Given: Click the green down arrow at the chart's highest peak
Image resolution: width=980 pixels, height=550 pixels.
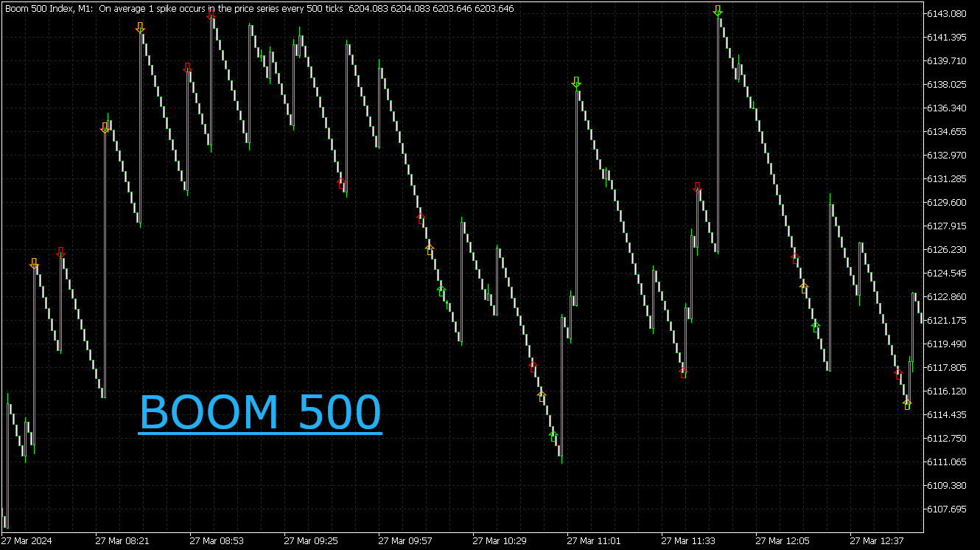Looking at the screenshot, I should [718, 11].
